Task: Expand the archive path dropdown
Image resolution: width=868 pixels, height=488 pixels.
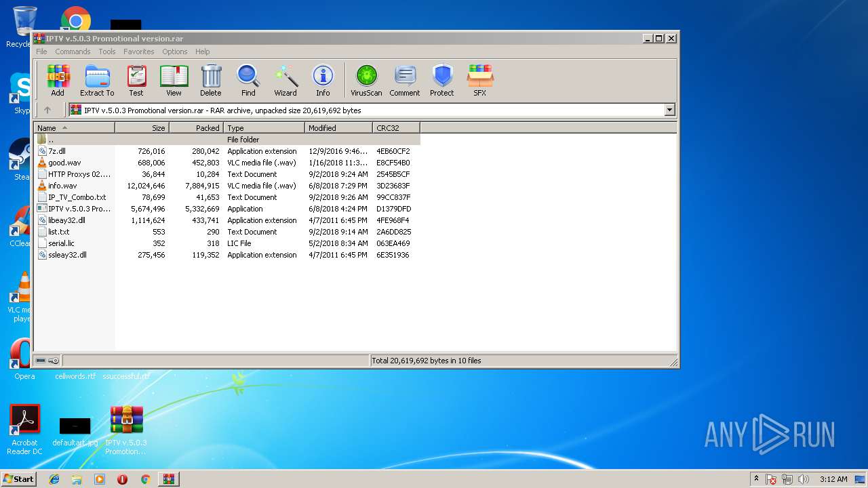Action: pos(670,110)
